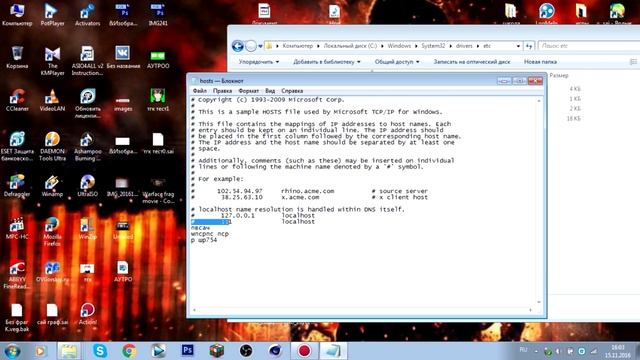Open the OVGorskiy.ru desktop shortcut
This screenshot has height=360, width=640.
(x=52, y=271)
